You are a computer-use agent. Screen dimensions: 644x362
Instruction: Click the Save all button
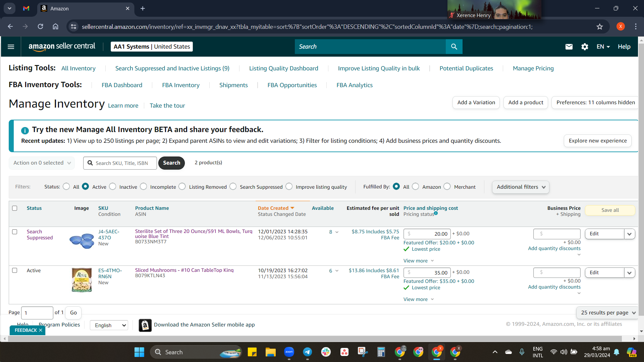(x=610, y=210)
